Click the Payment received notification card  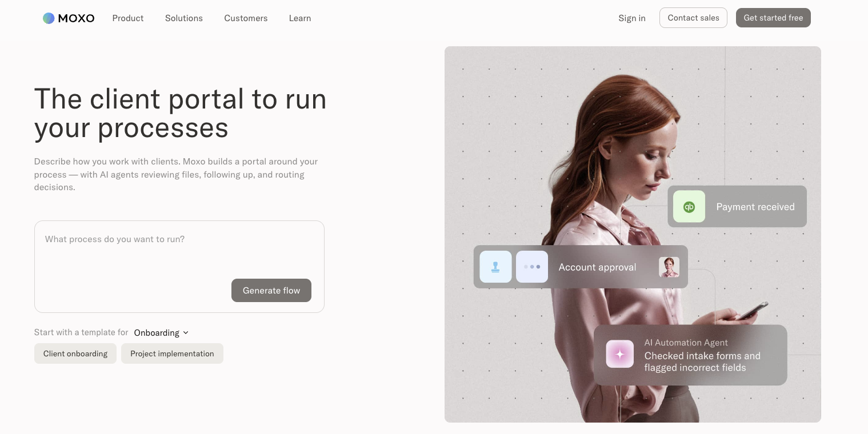point(737,207)
